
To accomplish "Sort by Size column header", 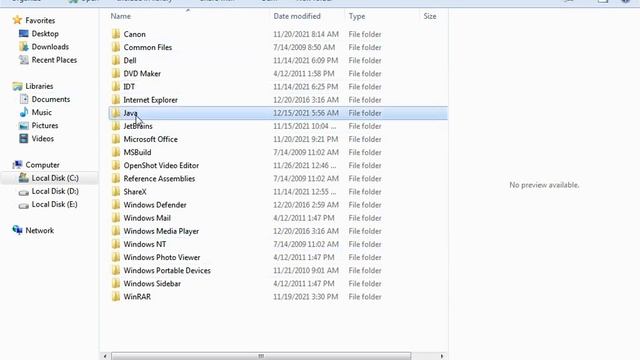I will tap(430, 16).
